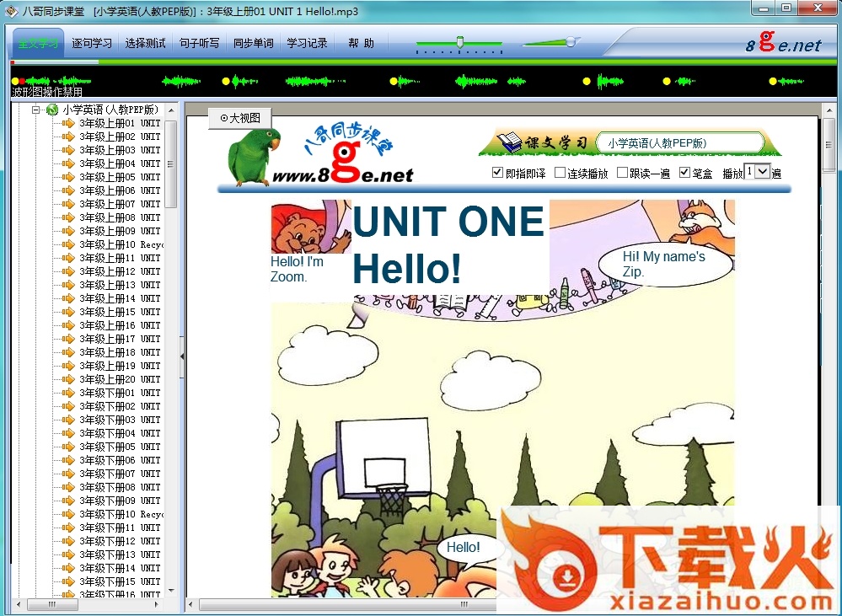Image resolution: width=842 pixels, height=616 pixels.
Task: Open the 播放 repeat count dropdown
Action: click(x=763, y=171)
